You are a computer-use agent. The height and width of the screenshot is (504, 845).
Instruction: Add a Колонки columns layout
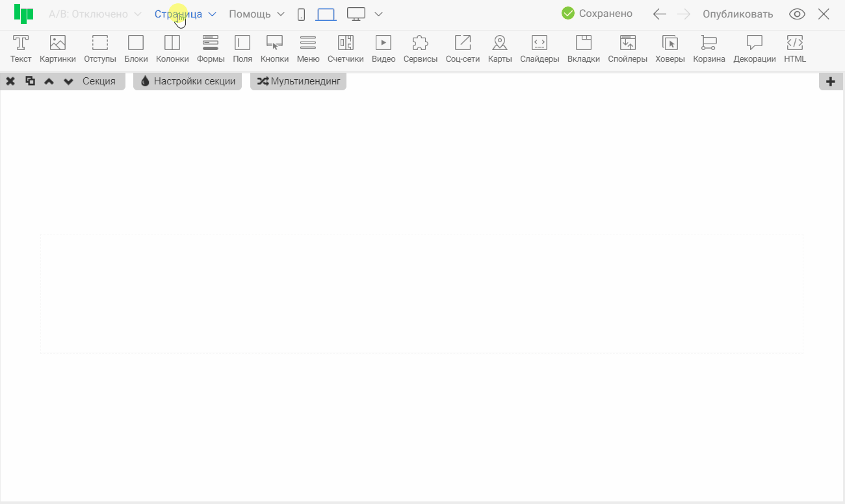(172, 49)
